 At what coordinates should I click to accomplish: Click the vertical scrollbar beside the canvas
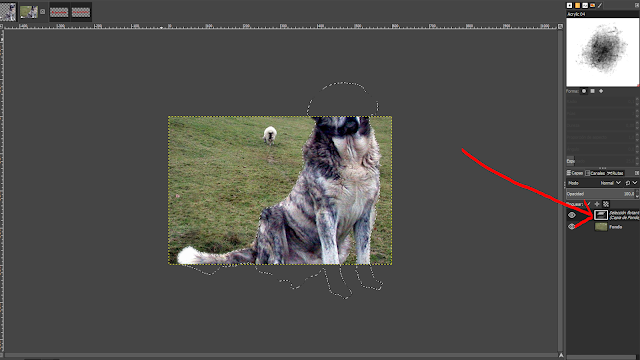coord(561,191)
